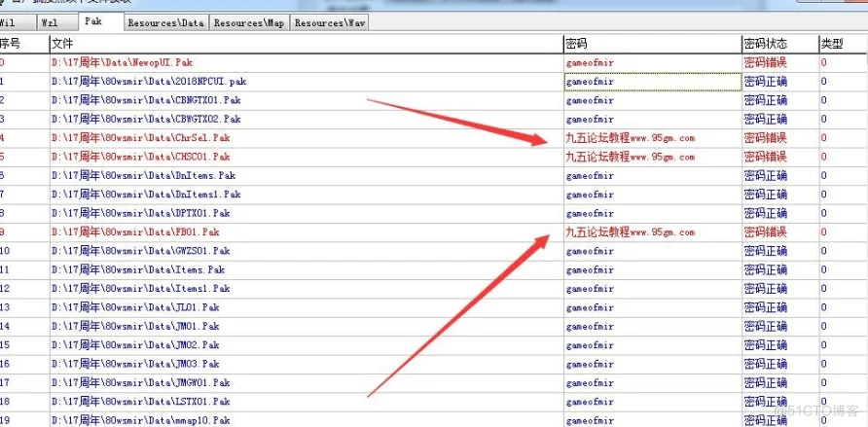The height and width of the screenshot is (427, 868).
Task: Click 密码错误 status in ChrSel.Pak row
Action: click(766, 138)
